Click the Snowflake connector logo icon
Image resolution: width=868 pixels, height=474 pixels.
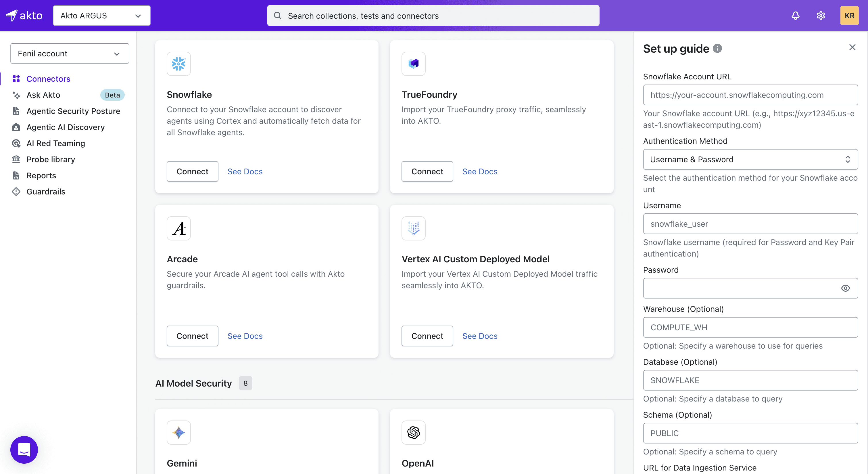pyautogui.click(x=178, y=64)
